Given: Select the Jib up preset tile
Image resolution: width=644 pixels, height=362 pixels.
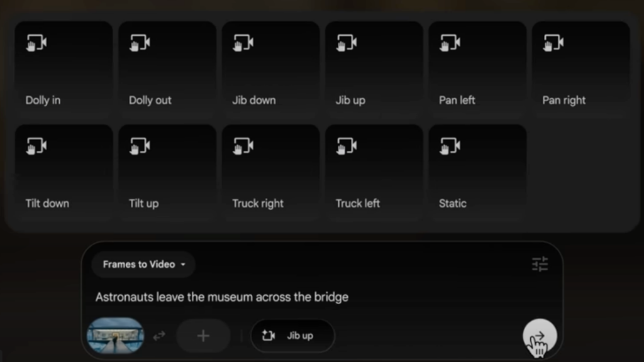Looking at the screenshot, I should click(x=374, y=69).
